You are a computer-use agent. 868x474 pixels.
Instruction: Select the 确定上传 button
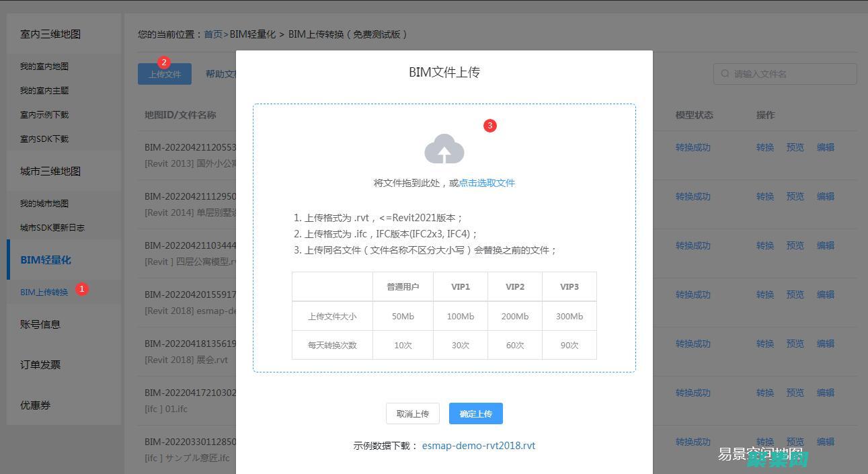[475, 413]
